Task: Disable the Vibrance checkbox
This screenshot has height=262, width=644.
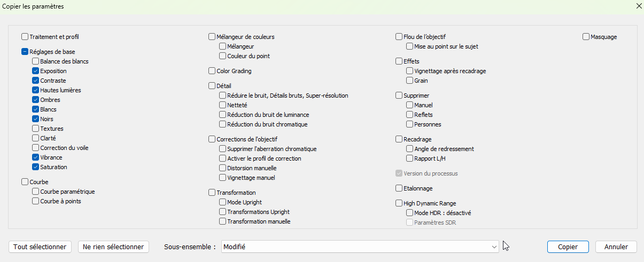Action: (35, 157)
